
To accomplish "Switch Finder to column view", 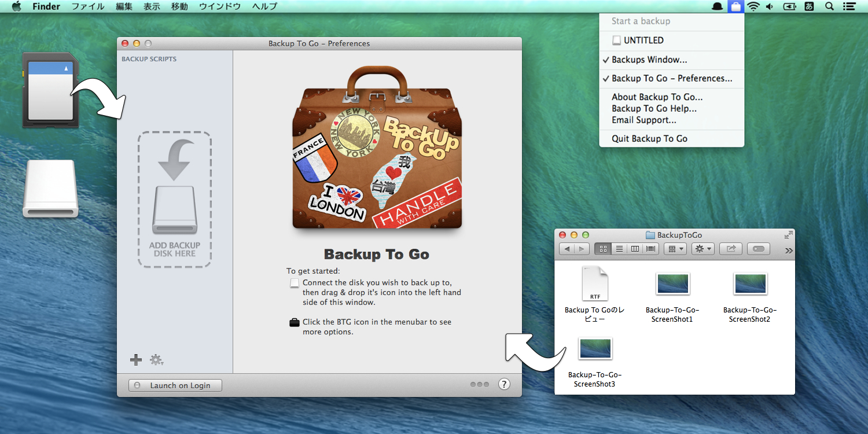I will pyautogui.click(x=635, y=249).
